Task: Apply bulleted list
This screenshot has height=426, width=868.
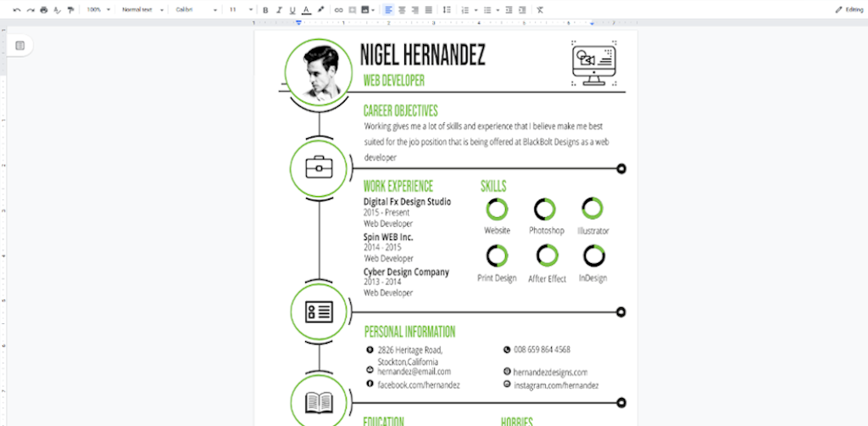Action: pyautogui.click(x=487, y=10)
